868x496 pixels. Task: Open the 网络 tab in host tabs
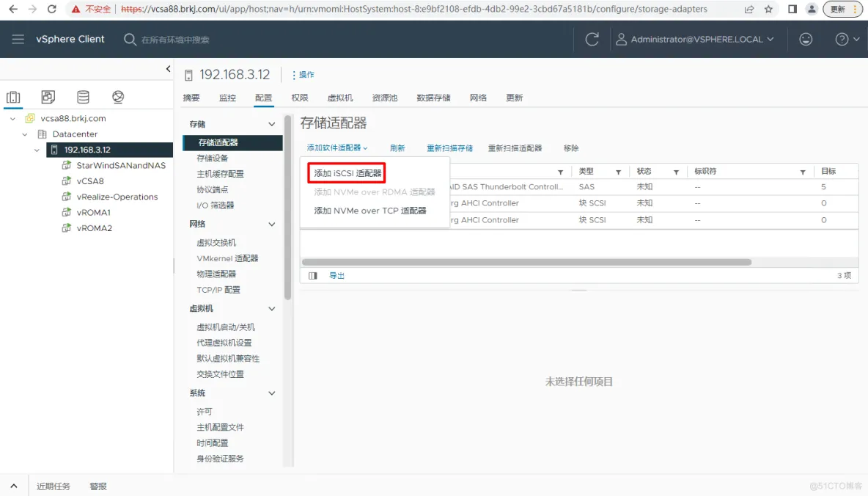[478, 98]
